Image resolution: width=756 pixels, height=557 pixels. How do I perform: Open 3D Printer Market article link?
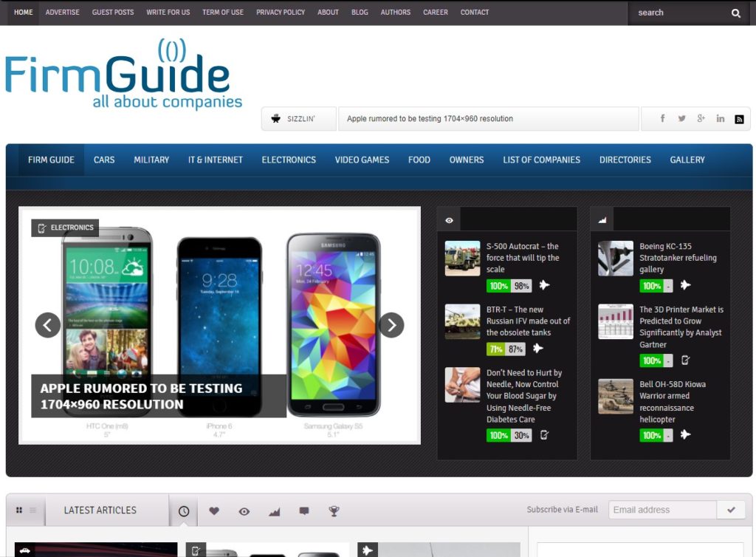coord(681,327)
